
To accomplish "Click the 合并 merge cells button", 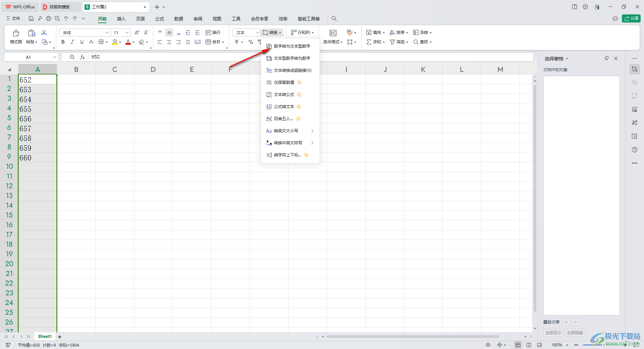I will point(215,42).
